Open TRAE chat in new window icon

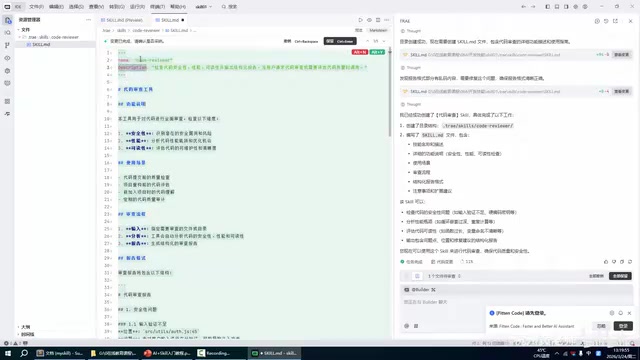[616, 21]
